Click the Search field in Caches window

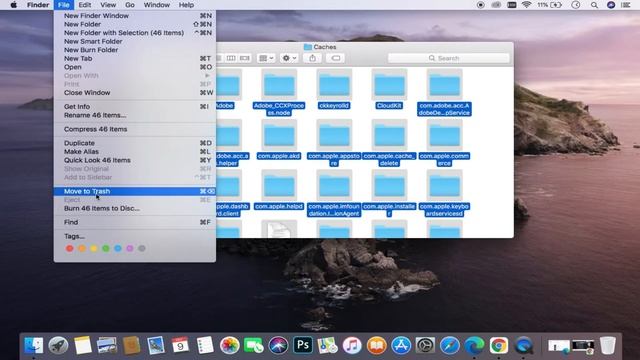(x=449, y=58)
